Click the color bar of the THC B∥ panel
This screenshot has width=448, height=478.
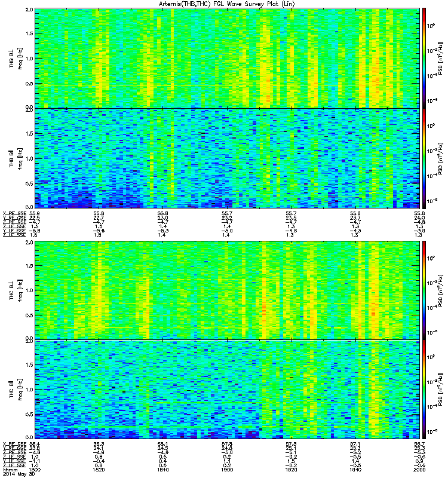tap(424, 390)
